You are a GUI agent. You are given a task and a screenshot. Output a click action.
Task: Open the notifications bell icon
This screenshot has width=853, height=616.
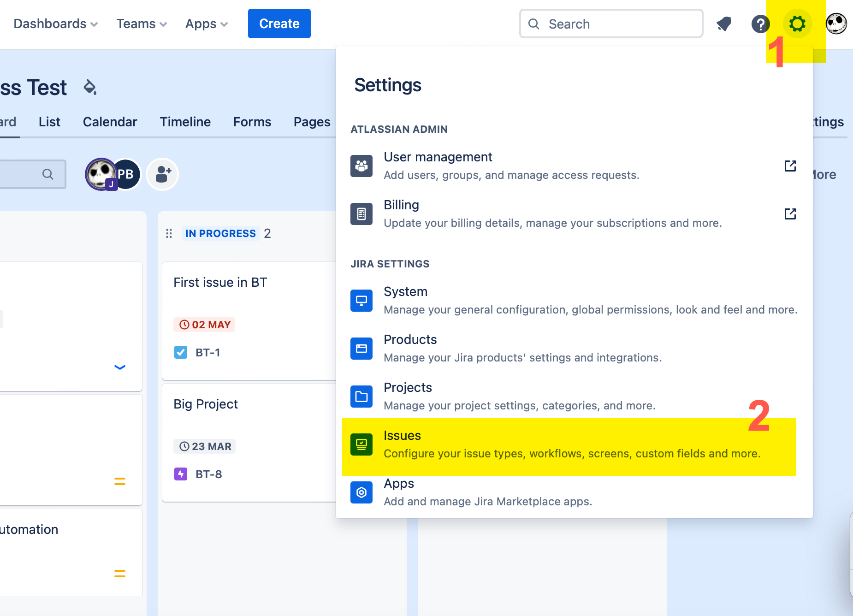pos(723,24)
